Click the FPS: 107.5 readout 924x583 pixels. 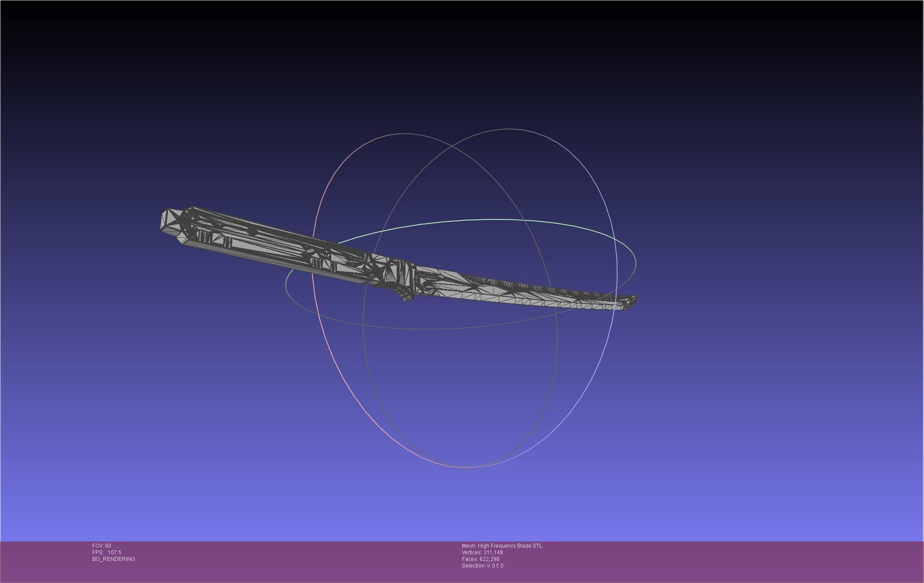[107, 553]
